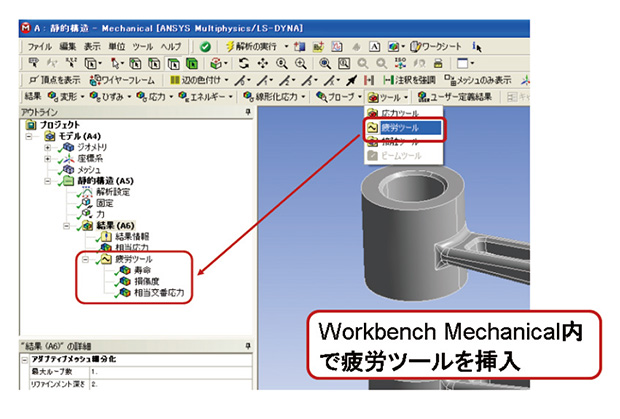
Task: Select 結果 (A6) in the outline
Action: coord(115,226)
